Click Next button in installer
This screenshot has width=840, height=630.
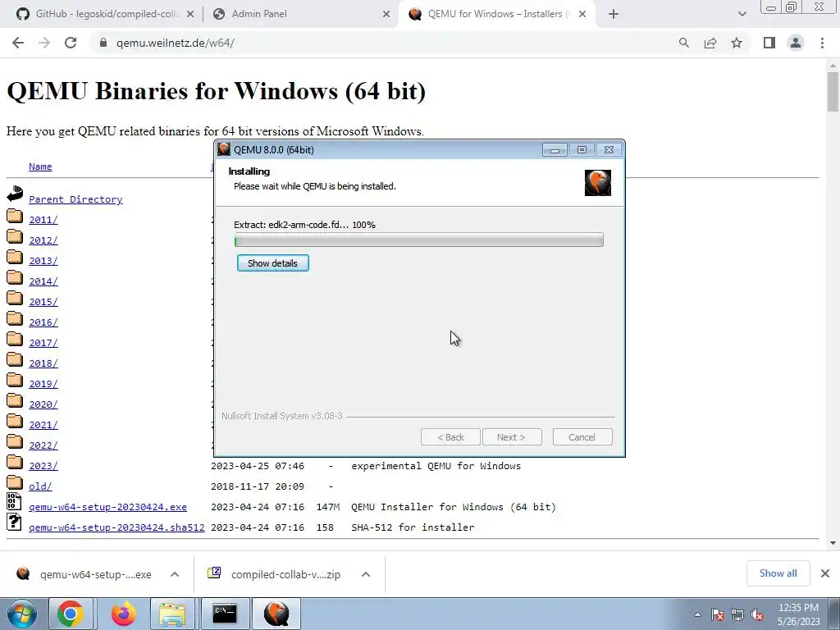pyautogui.click(x=512, y=437)
